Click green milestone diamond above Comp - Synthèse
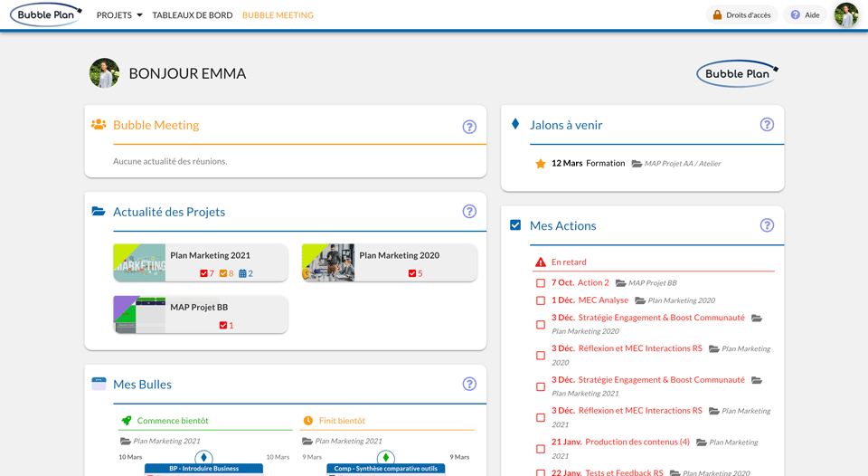This screenshot has height=476, width=868. pos(385,457)
